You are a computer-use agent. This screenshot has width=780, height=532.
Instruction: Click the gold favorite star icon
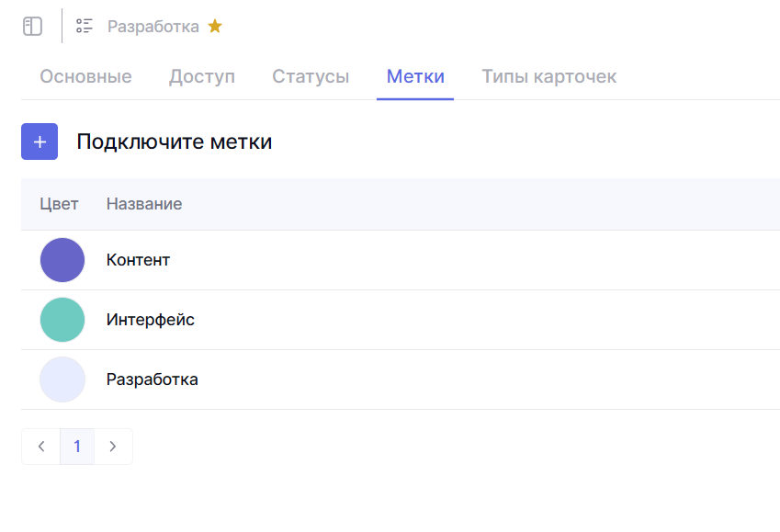(x=215, y=27)
